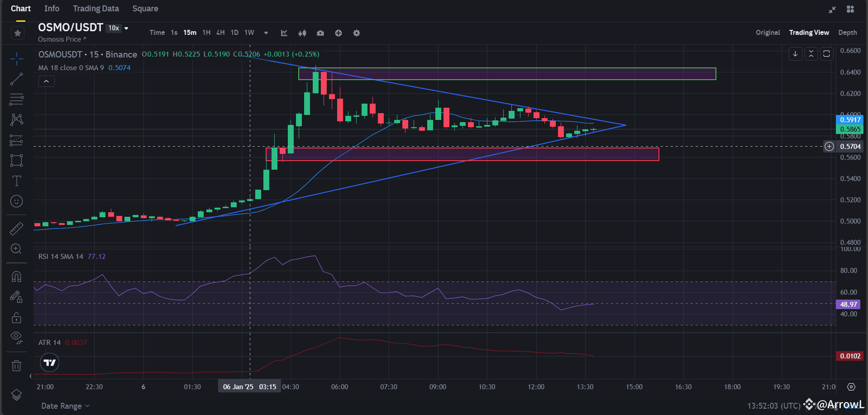This screenshot has width=868, height=415.
Task: Collapse the left drawing toolbar arrow
Action: click(x=30, y=376)
